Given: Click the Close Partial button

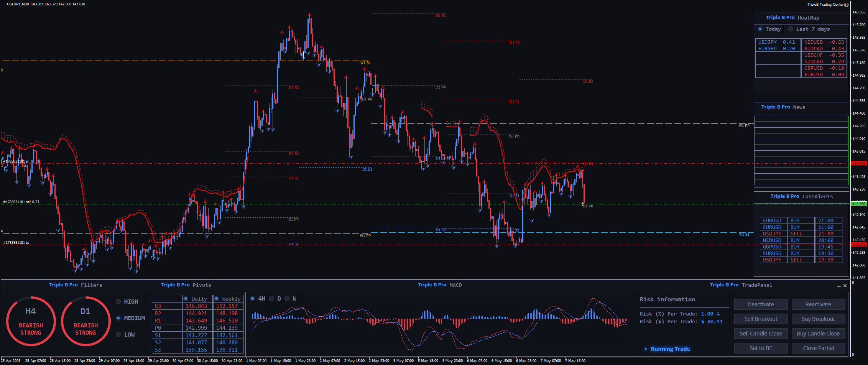Looking at the screenshot, I should click(x=818, y=348).
